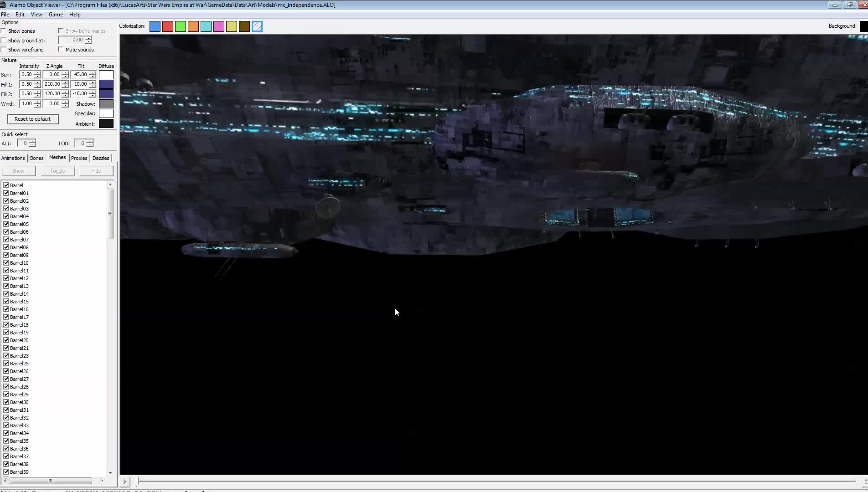Viewport: 868px width, 492px height.
Task: Apply the green colorization swatch
Action: point(181,26)
